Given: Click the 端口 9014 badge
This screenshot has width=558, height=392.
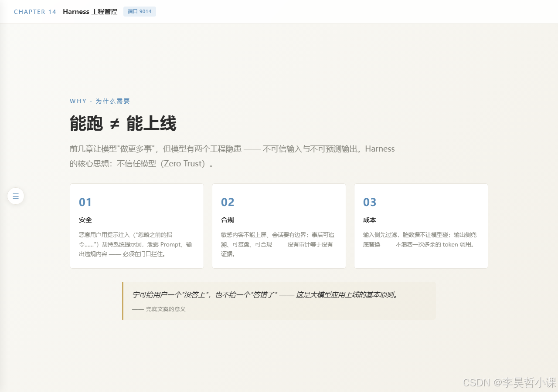Looking at the screenshot, I should pos(139,12).
